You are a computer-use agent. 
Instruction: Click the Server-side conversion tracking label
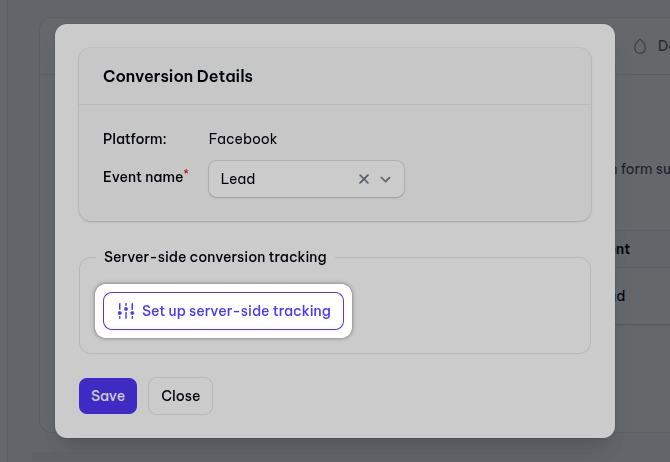pos(215,257)
